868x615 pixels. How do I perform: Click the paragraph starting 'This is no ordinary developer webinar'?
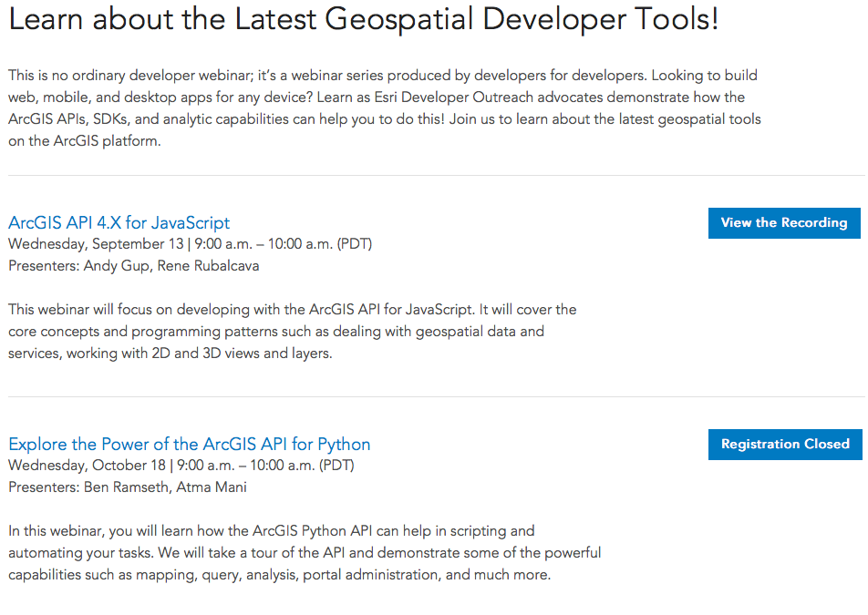[x=385, y=108]
